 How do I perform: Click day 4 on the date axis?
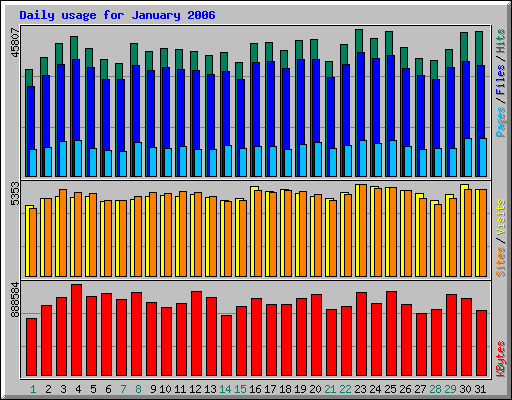point(78,389)
